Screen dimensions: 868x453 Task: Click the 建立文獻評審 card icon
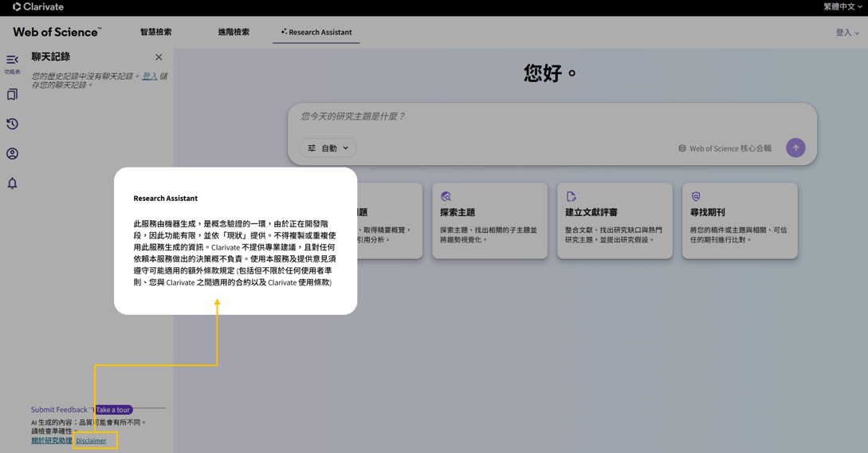571,197
